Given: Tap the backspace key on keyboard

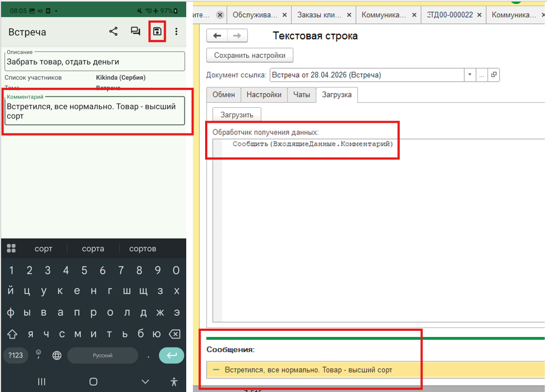Looking at the screenshot, I should (x=175, y=334).
